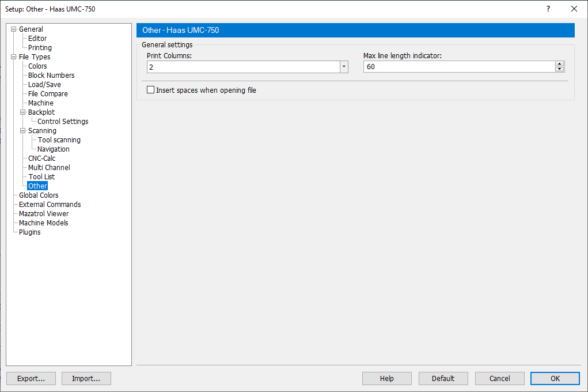Screen dimensions: 588x392
Task: Open Mazatrol Viewer settings
Action: point(44,214)
